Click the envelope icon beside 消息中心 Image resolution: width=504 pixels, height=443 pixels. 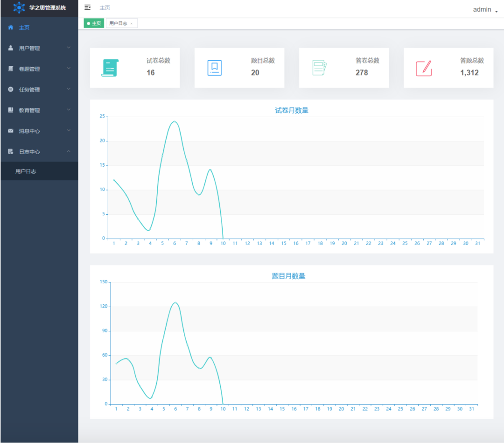11,131
